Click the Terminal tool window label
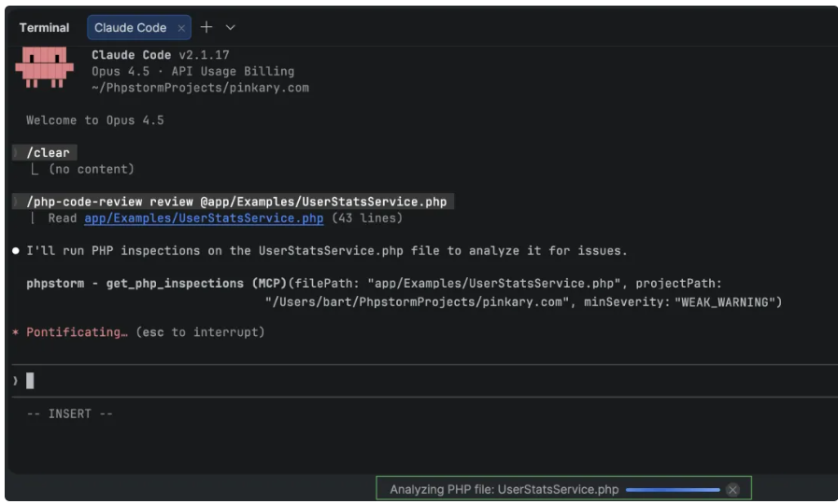 click(44, 28)
